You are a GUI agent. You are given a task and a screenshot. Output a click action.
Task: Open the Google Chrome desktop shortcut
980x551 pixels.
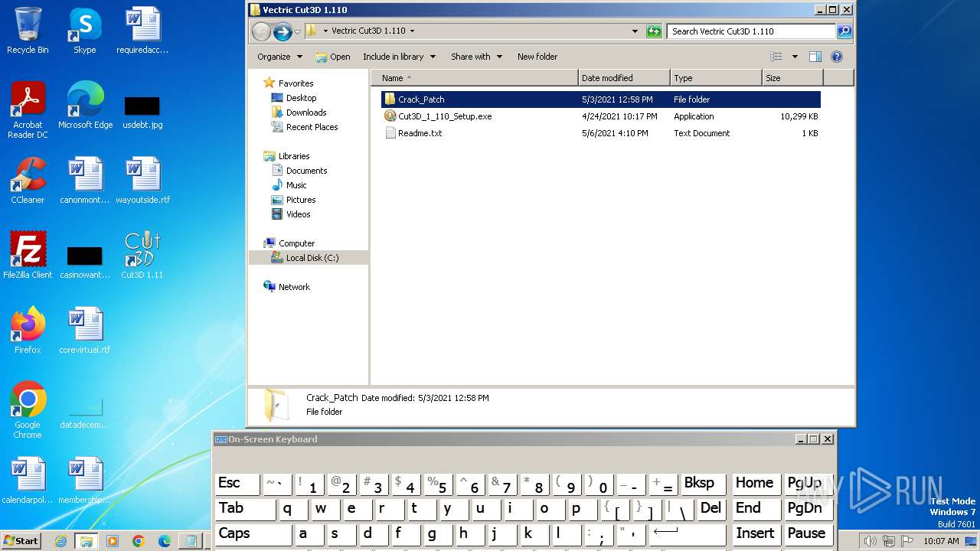[28, 410]
